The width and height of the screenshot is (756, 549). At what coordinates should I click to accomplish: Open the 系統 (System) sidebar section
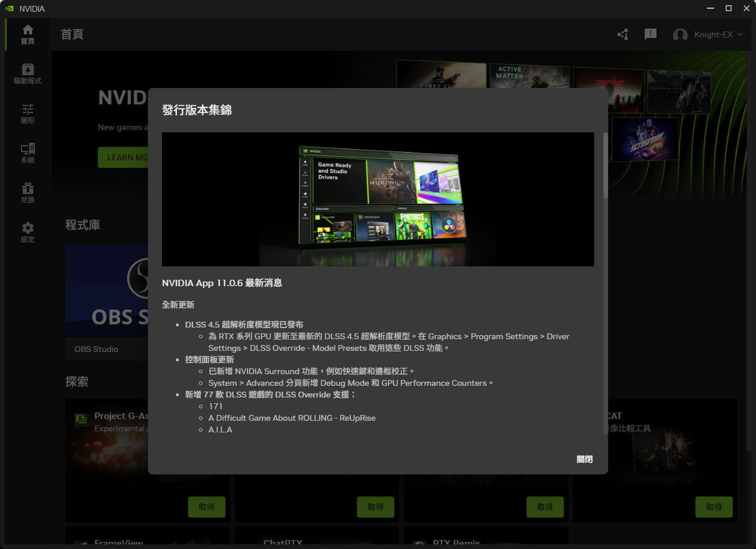point(27,152)
